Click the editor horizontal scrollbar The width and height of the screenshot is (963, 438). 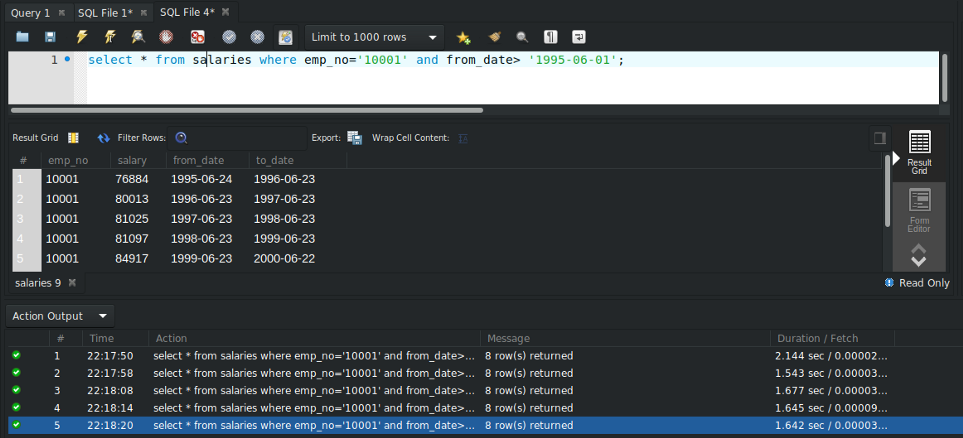coord(247,111)
